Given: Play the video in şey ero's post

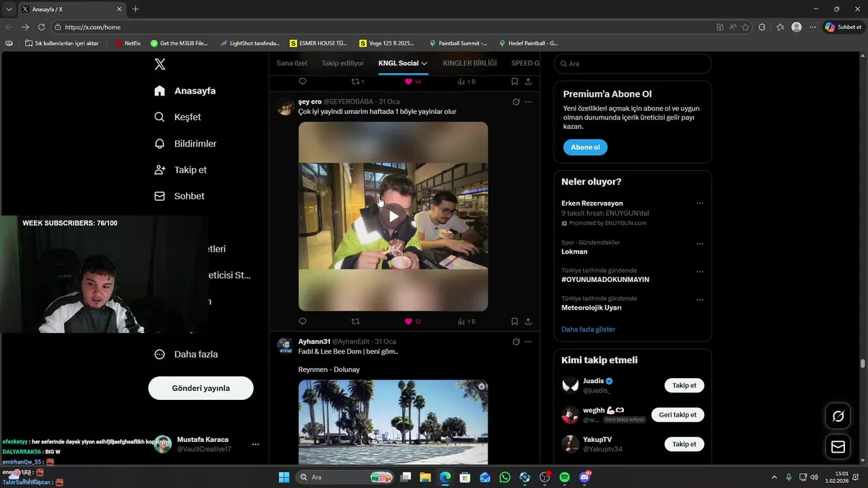Looking at the screenshot, I should (393, 216).
